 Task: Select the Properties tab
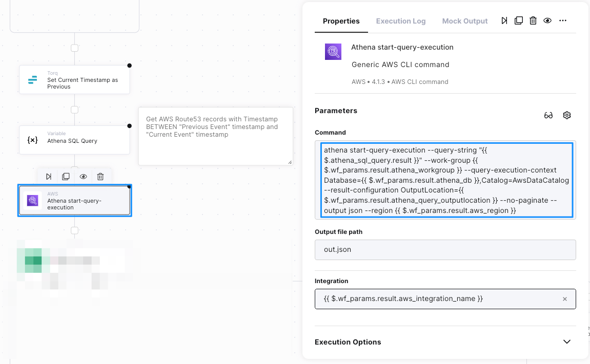click(x=341, y=21)
